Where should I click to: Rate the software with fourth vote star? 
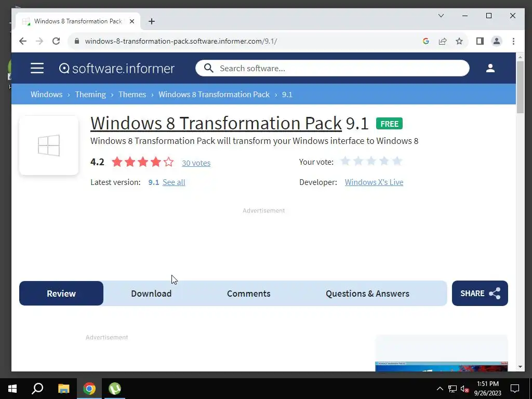[384, 161]
